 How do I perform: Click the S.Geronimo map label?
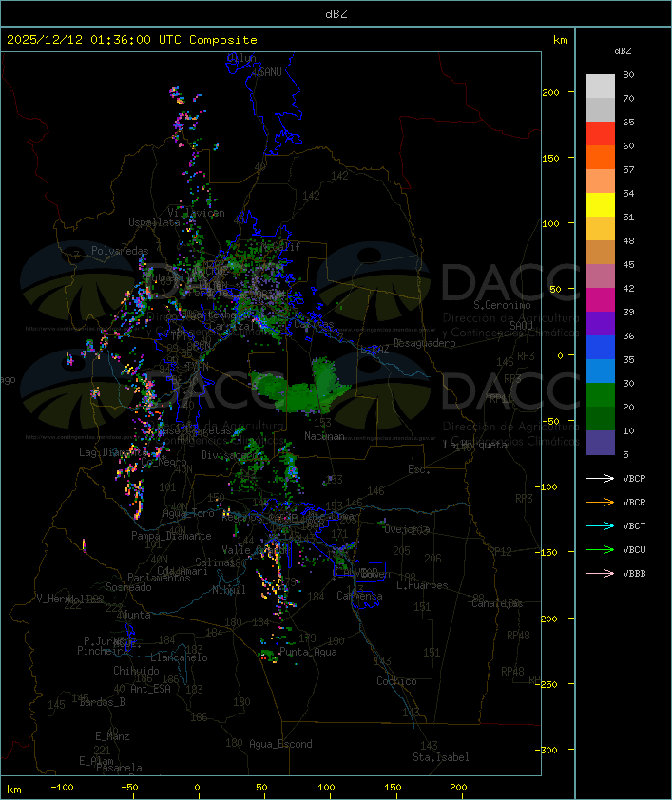(502, 305)
